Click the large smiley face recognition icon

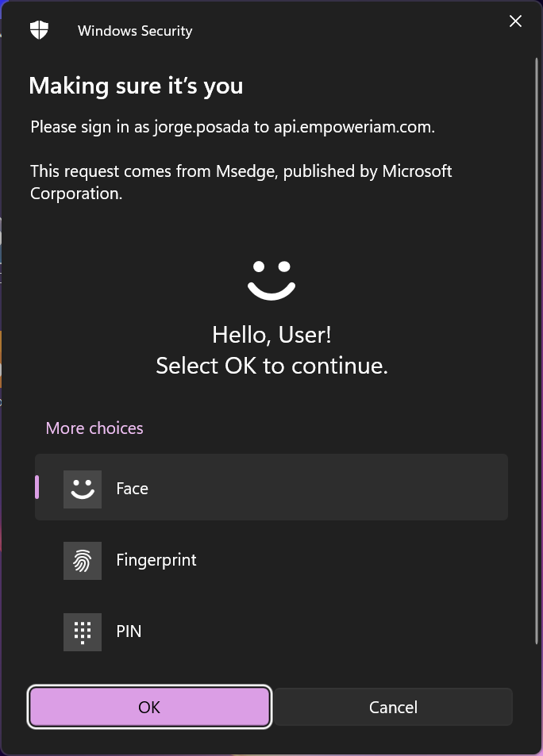pyautogui.click(x=271, y=280)
